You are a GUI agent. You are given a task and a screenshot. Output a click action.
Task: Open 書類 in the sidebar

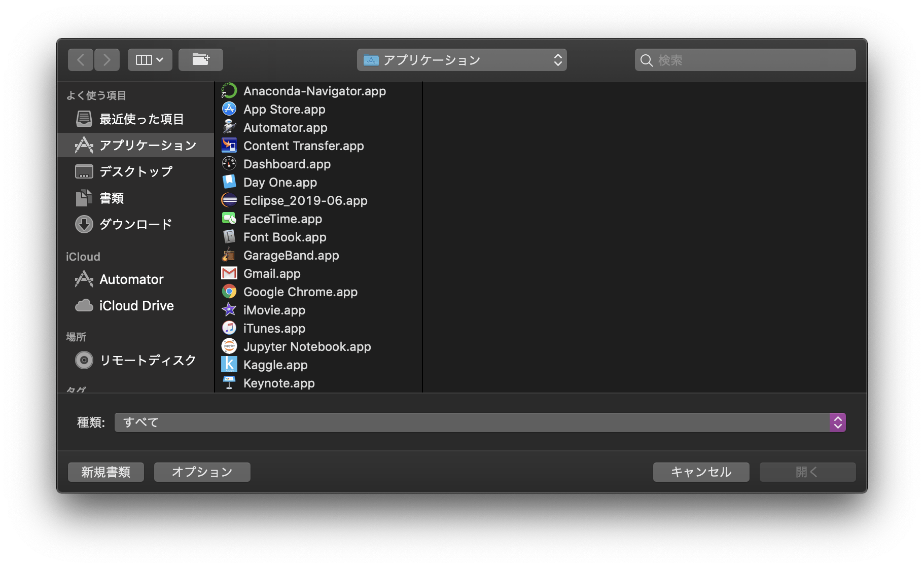click(135, 198)
